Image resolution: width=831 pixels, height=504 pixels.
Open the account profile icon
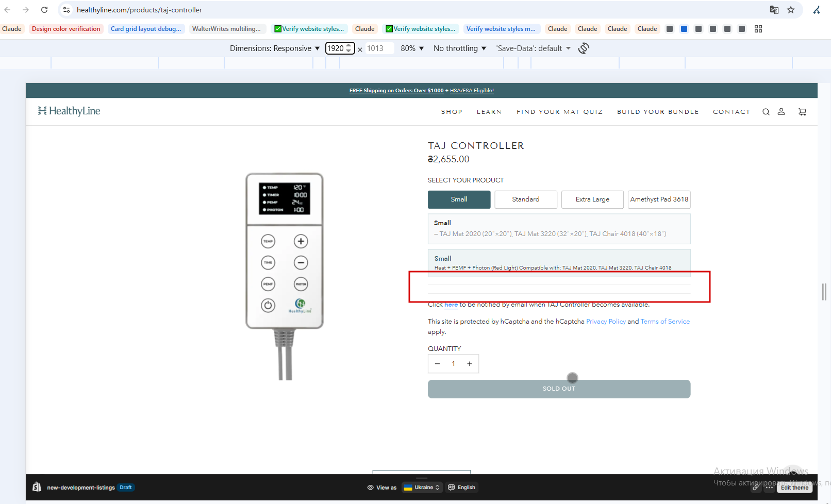[x=782, y=111]
